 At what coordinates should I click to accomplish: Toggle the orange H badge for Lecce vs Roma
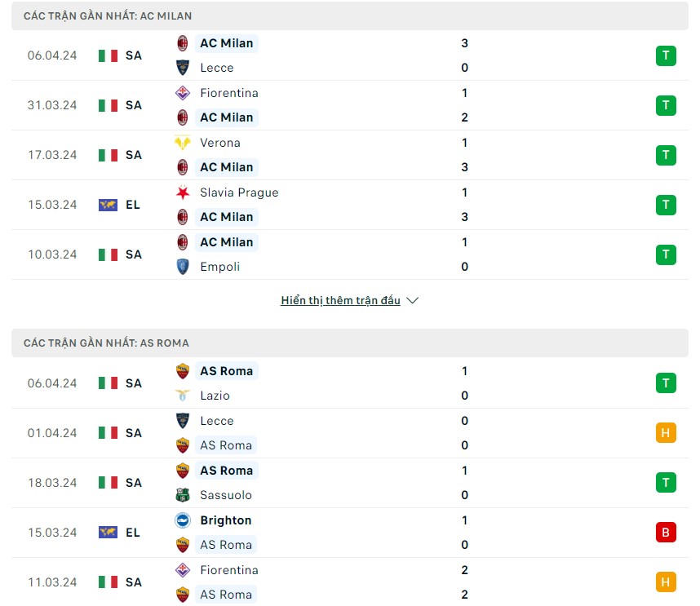pos(666,433)
